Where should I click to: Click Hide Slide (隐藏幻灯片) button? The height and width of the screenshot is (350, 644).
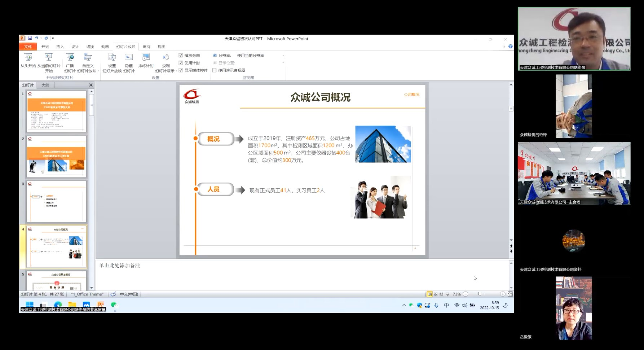129,62
